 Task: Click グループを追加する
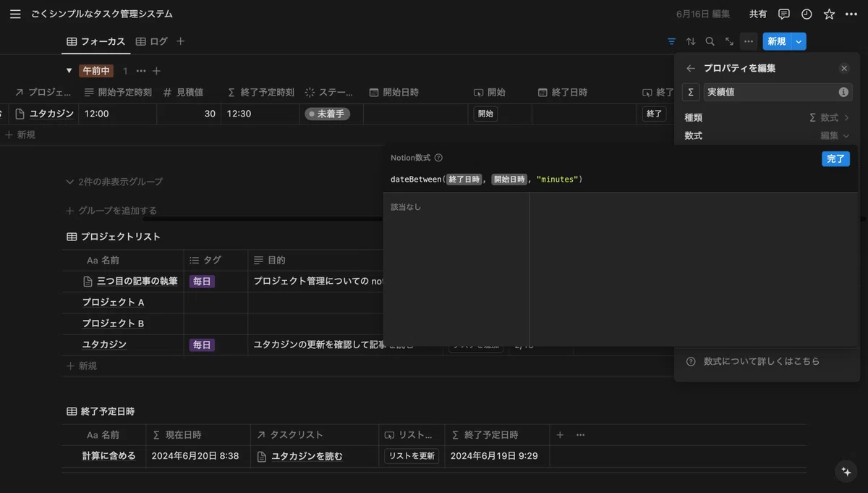[x=111, y=211]
